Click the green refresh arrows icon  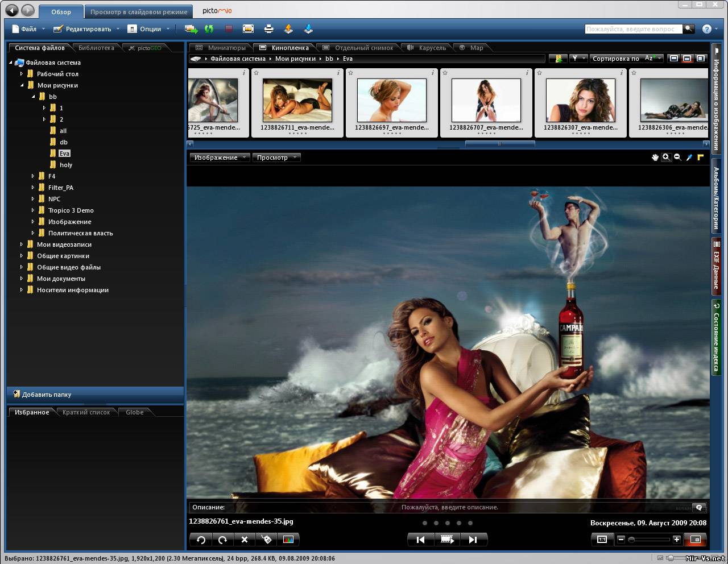click(x=209, y=29)
